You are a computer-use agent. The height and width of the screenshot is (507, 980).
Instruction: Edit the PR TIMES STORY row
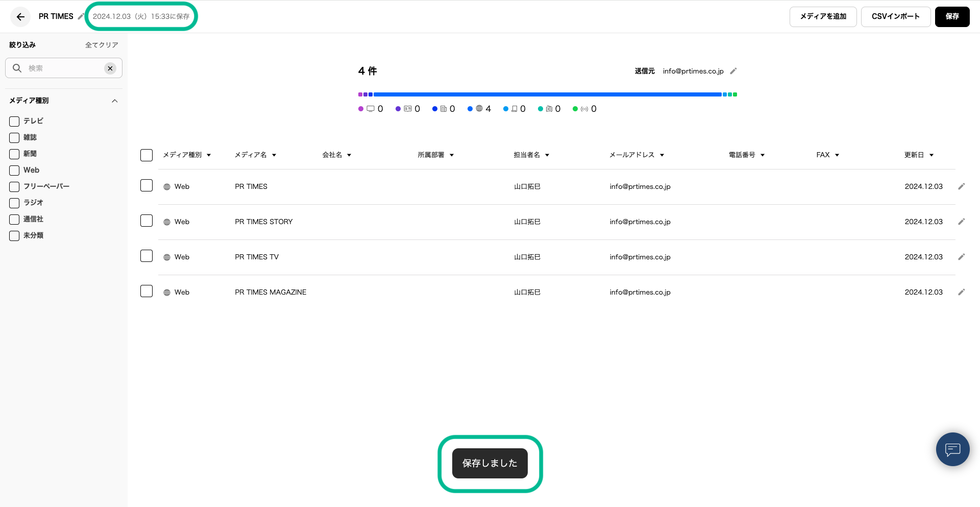[x=961, y=222]
